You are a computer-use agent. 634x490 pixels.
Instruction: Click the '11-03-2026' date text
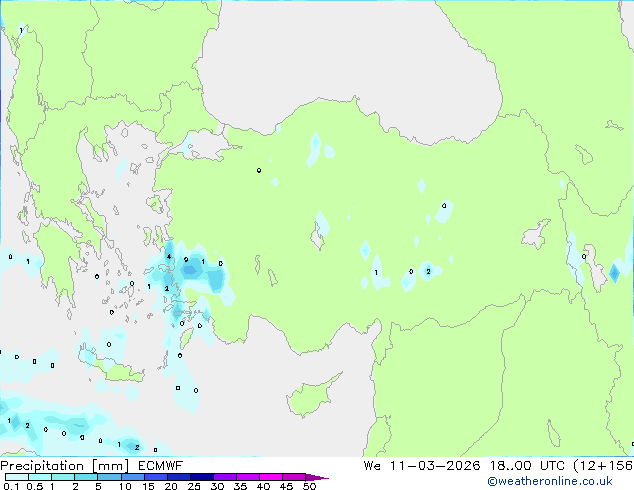coord(435,466)
